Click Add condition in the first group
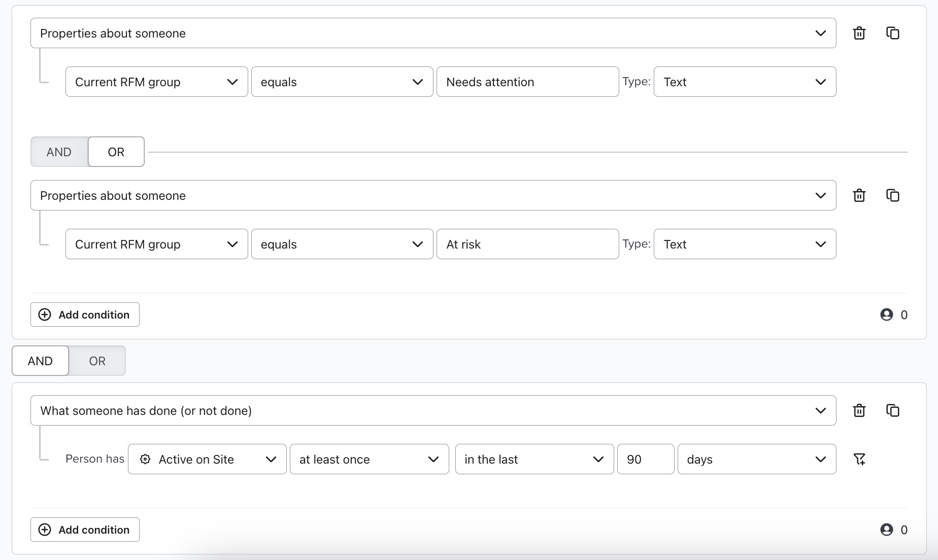This screenshot has height=560, width=938. tap(84, 314)
